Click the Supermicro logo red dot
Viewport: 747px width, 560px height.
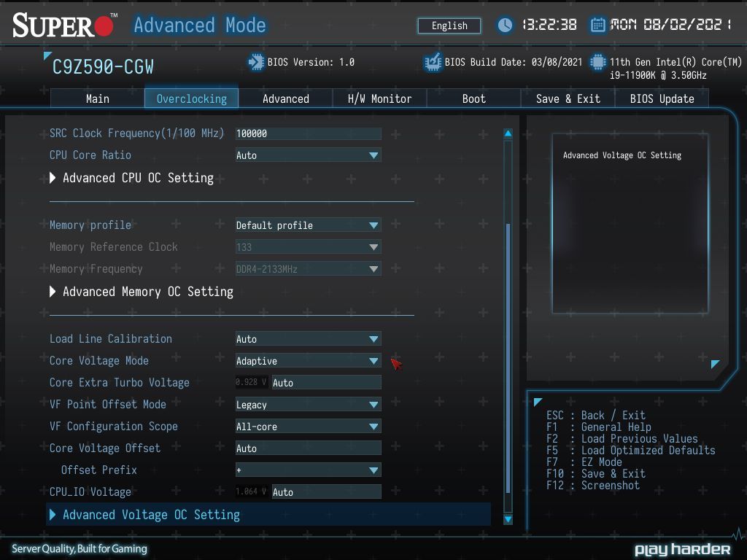coord(104,27)
